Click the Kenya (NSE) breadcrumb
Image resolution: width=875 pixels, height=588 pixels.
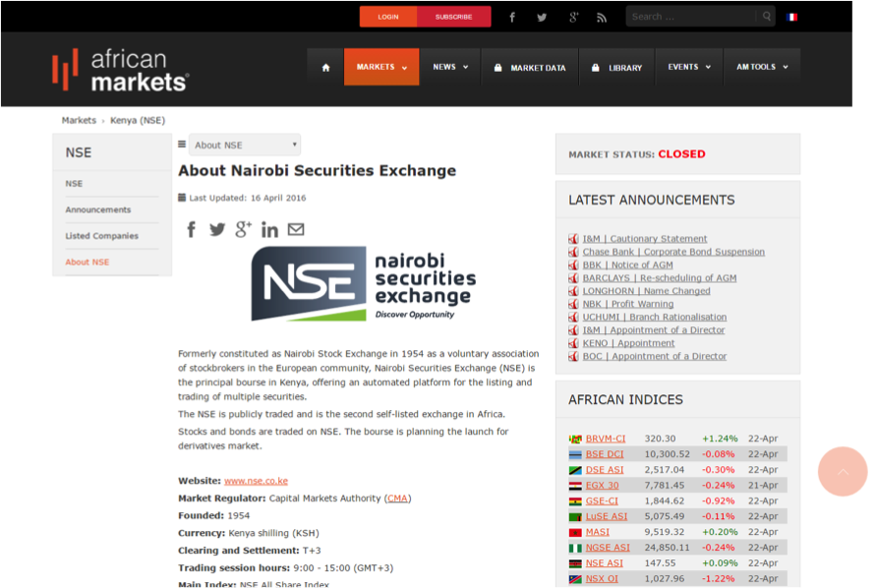point(138,121)
